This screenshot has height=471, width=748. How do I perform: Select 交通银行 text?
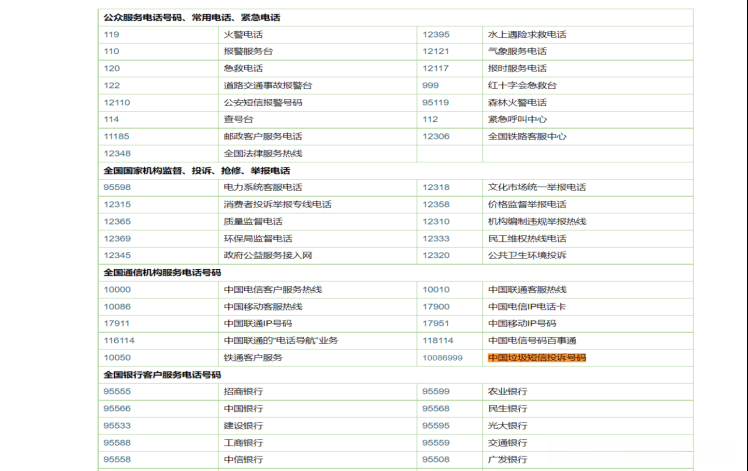point(508,443)
